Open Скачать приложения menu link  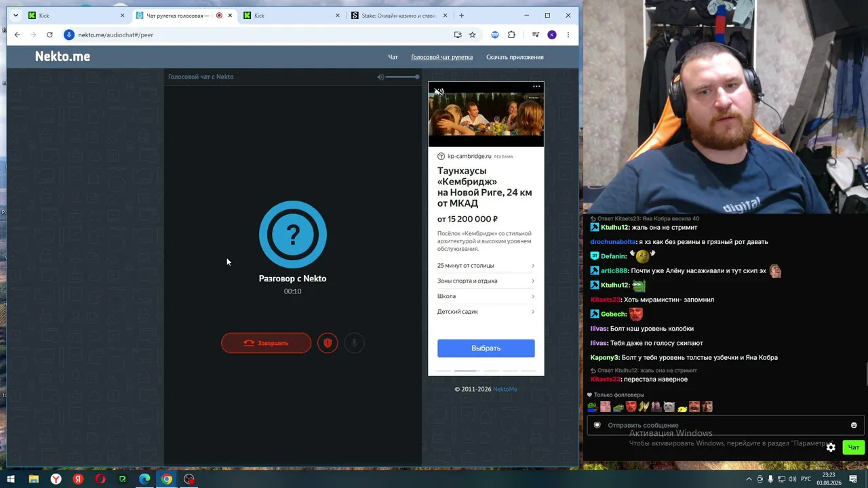click(x=515, y=57)
